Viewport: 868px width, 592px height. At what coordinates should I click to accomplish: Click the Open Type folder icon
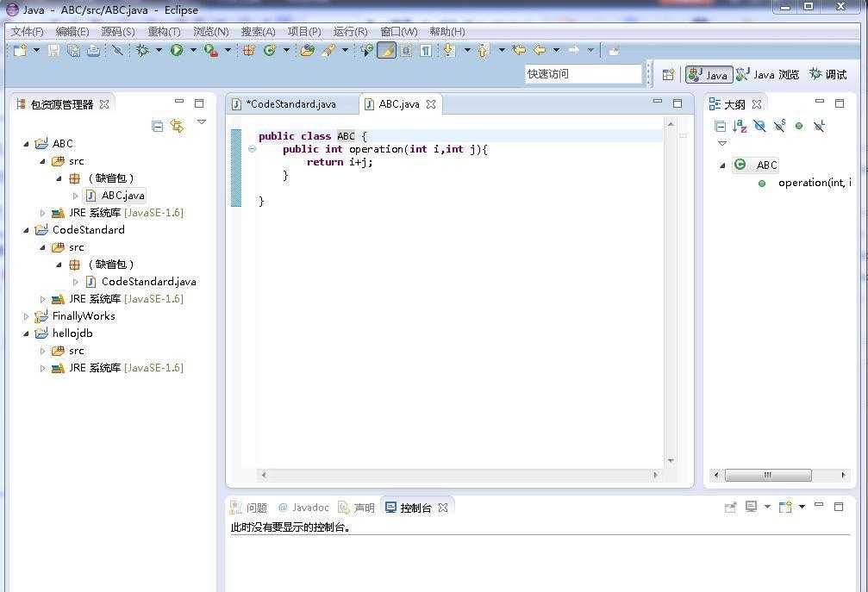pyautogui.click(x=308, y=50)
